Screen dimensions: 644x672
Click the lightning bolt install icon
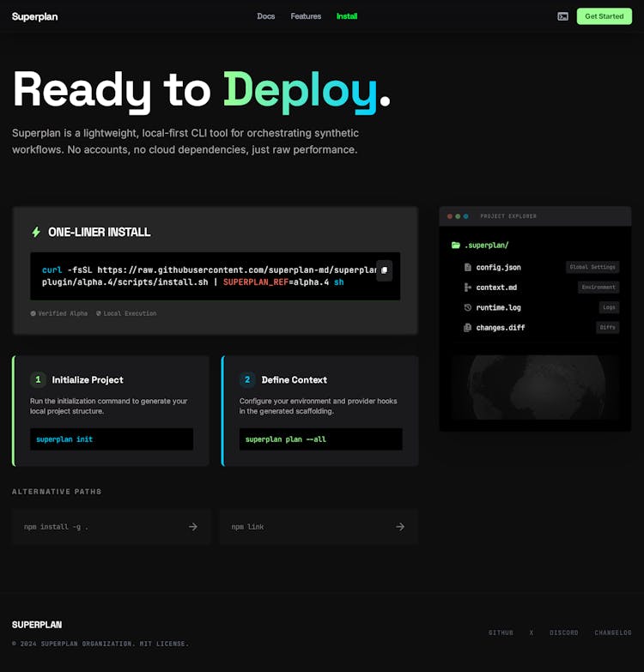[36, 232]
